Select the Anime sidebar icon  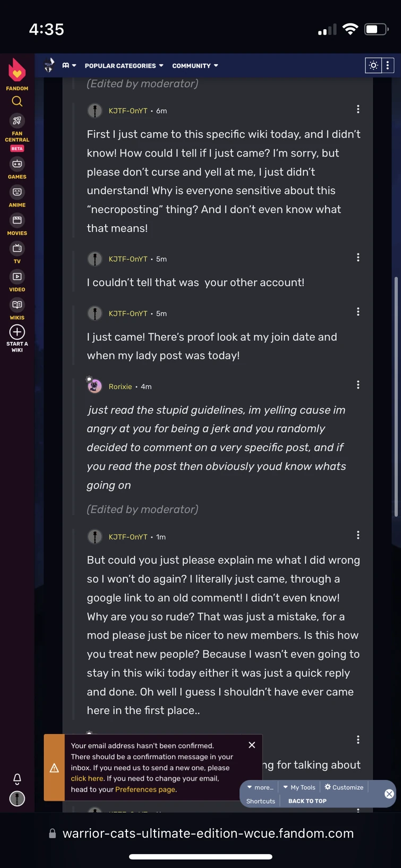click(16, 193)
